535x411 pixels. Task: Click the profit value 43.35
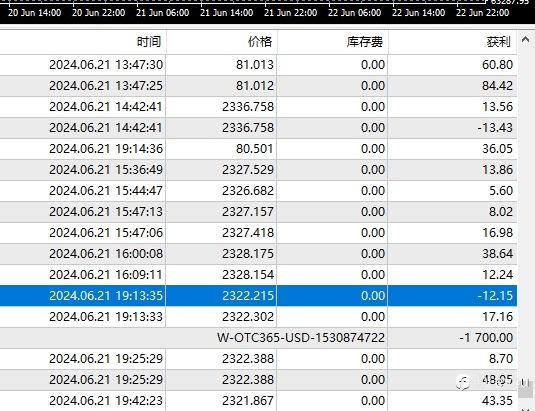pyautogui.click(x=497, y=401)
